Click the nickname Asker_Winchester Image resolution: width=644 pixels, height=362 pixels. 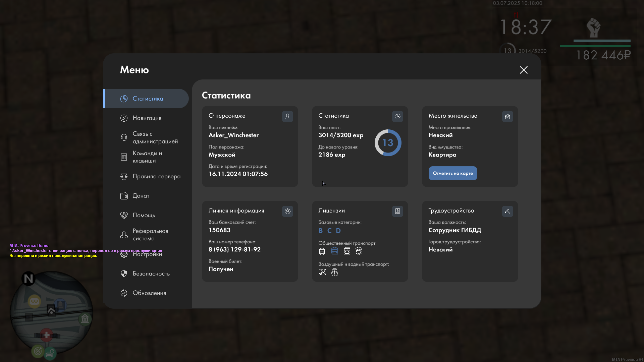[x=233, y=135]
